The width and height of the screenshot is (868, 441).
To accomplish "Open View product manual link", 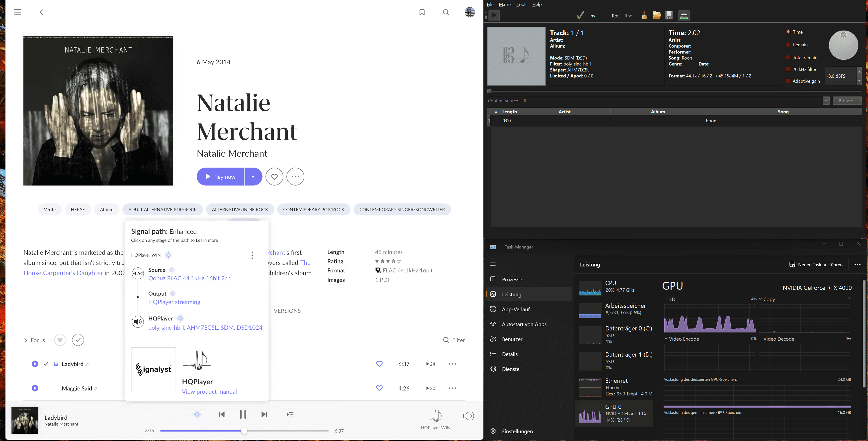I will coord(209,391).
